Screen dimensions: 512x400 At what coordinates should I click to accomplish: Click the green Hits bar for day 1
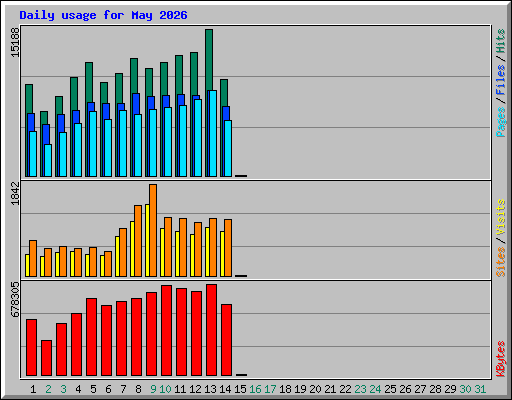[x=29, y=98]
